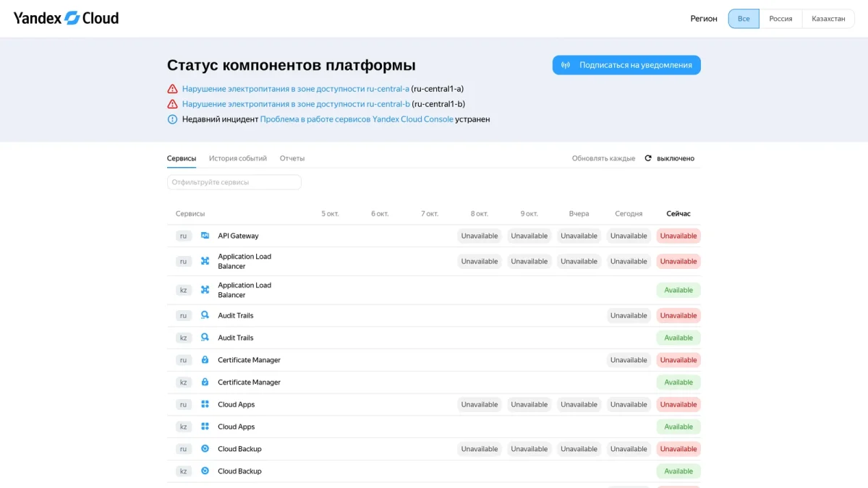Click the info icon beside recent incident

coord(172,119)
